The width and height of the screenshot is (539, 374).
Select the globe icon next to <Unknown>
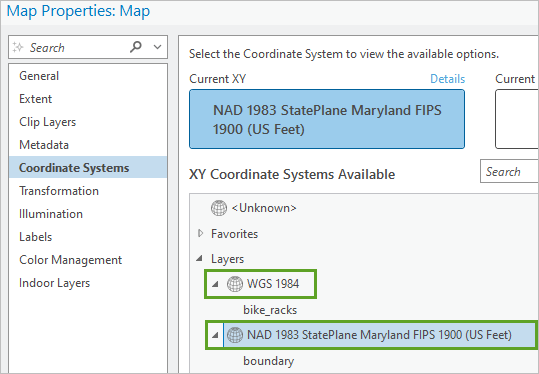pyautogui.click(x=219, y=208)
